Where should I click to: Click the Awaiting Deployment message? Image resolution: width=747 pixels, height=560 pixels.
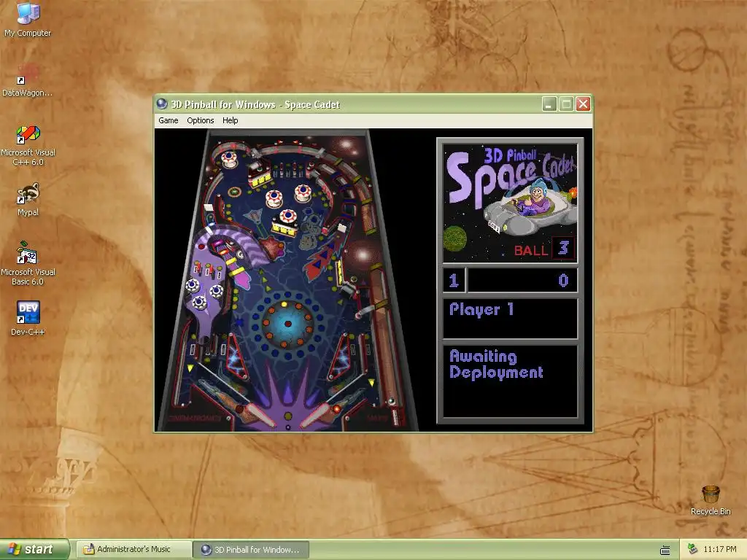click(496, 364)
